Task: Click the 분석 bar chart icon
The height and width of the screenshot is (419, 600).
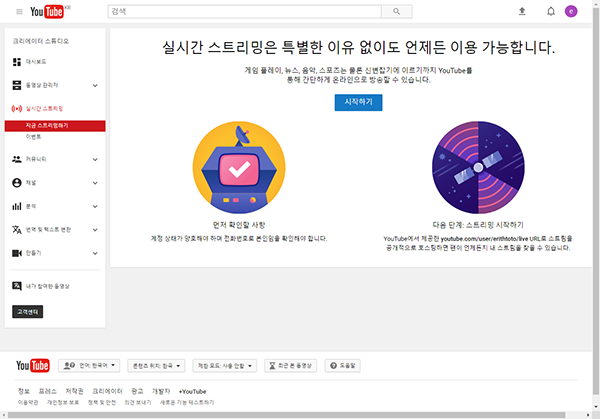Action: click(17, 207)
